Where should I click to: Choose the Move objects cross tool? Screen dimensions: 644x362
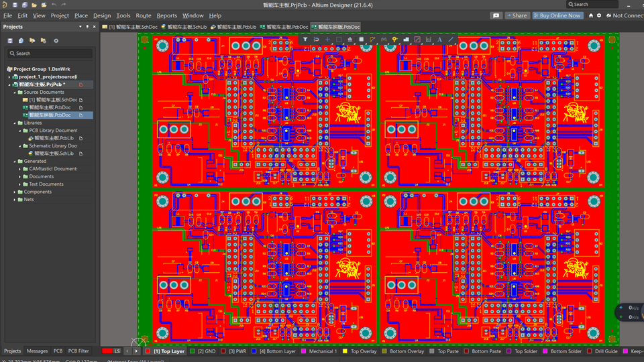coord(327,40)
